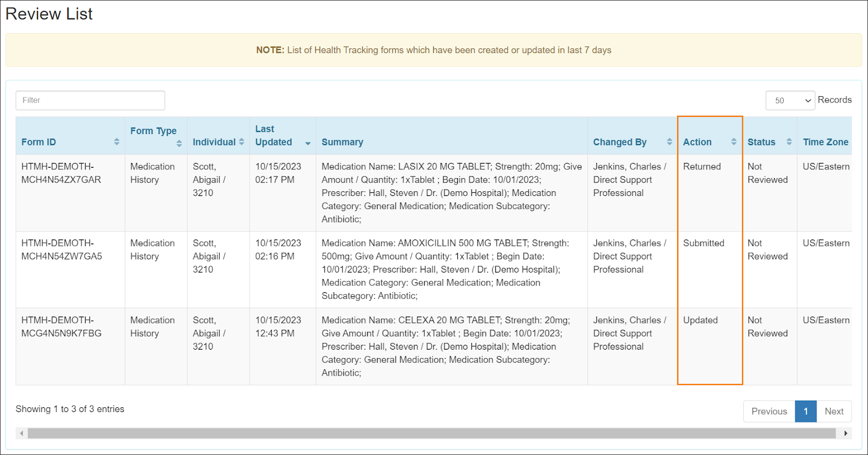Open form HTMH-DEMOTH-MCG4N5N9K7FBG
Screen dimensions: 868x455
tap(61, 327)
